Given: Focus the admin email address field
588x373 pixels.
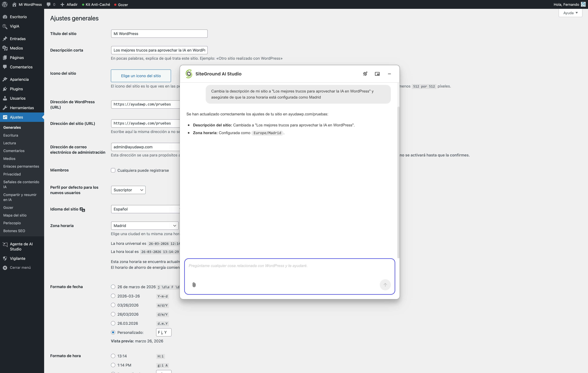Looking at the screenshot, I should pyautogui.click(x=145, y=147).
